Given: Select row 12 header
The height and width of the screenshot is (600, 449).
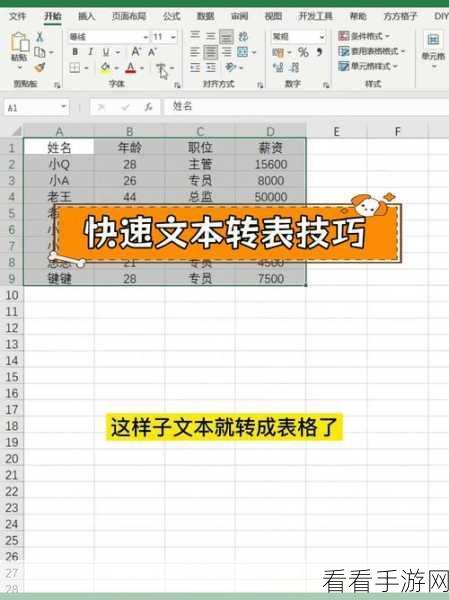Looking at the screenshot, I should click(x=12, y=328).
